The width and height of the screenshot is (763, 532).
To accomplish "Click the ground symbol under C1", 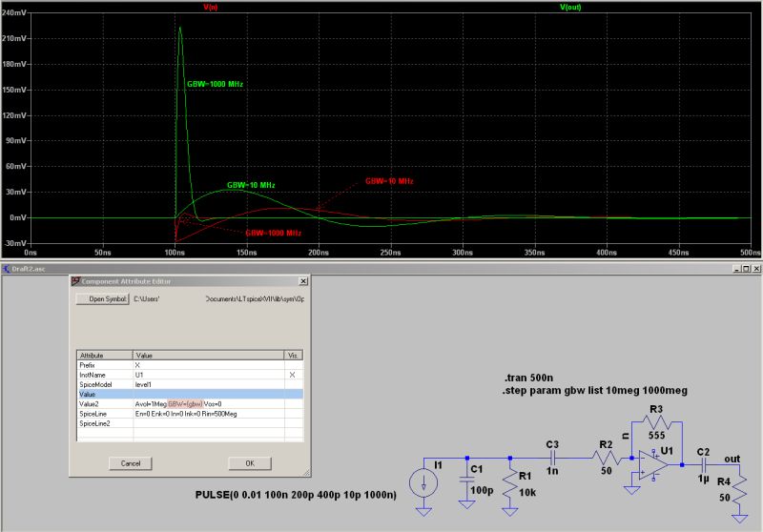I will point(466,504).
